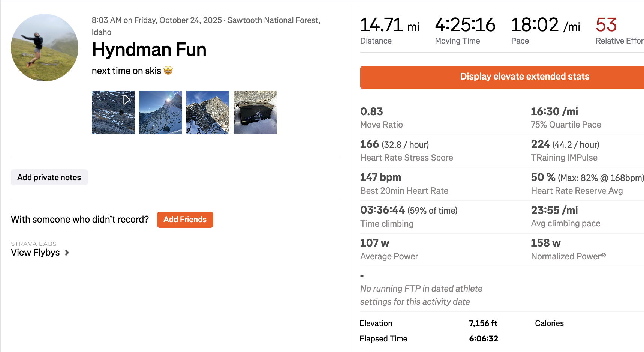Open the sun-over-ridge photo thumbnail

coord(160,112)
